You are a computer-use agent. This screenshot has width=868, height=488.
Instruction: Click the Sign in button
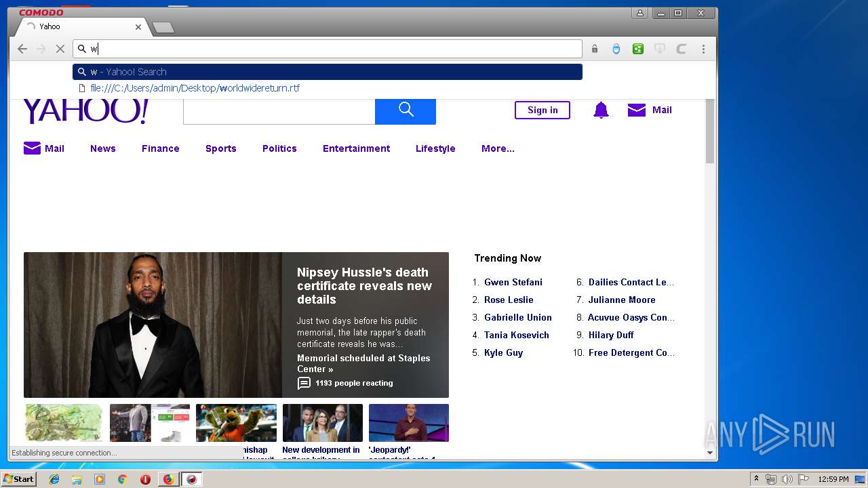(x=542, y=110)
